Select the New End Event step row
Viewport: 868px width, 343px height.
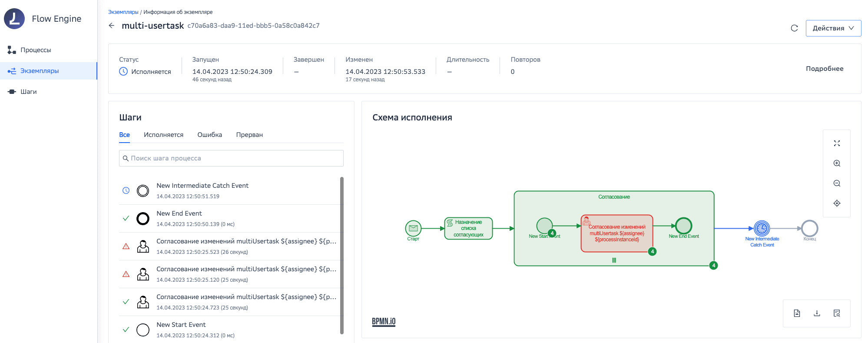point(229,218)
